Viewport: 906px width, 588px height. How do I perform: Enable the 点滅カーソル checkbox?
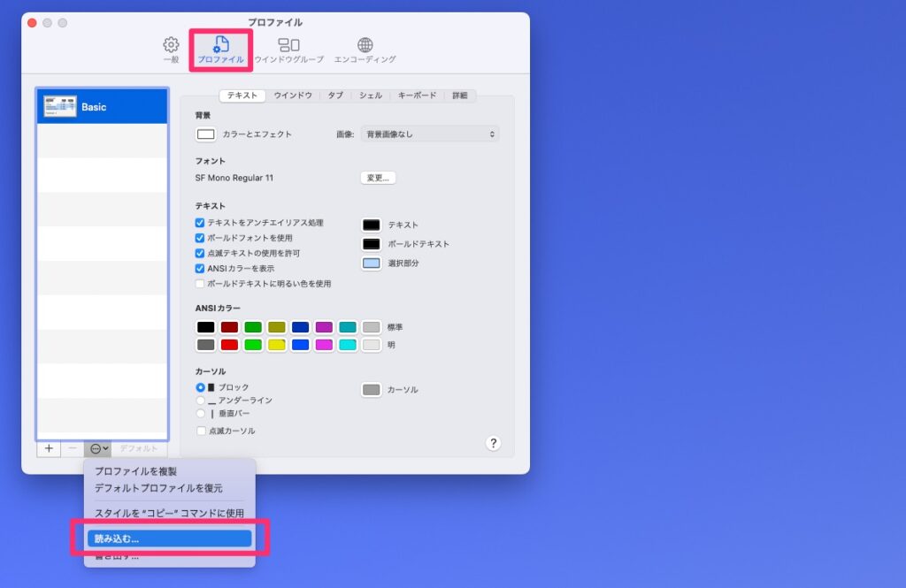coord(200,431)
